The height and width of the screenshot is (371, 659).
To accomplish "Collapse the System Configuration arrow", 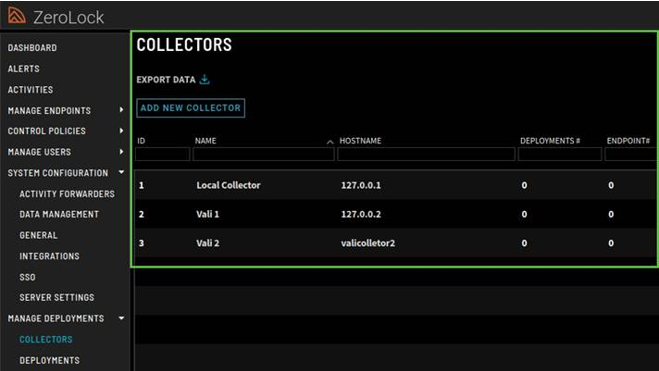I will coord(121,172).
